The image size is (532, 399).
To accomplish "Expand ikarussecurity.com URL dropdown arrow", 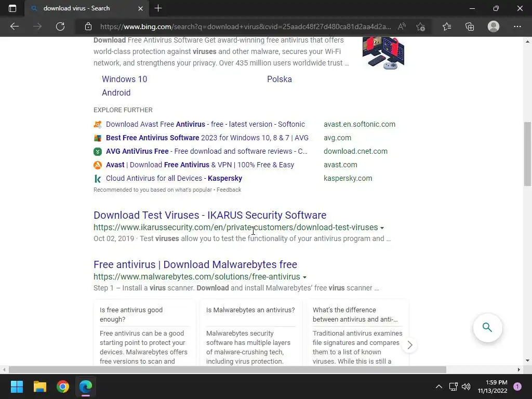I will (x=382, y=228).
